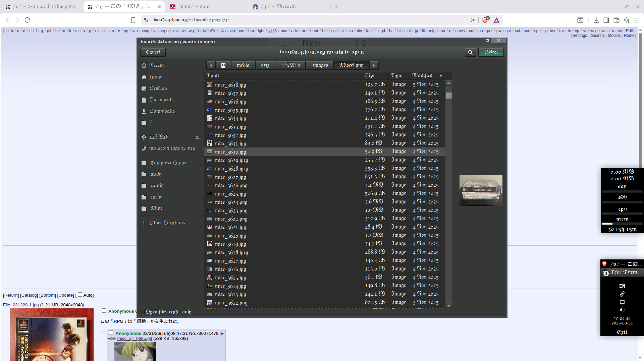
Task: Click the Brave shields icon
Action: tap(485, 20)
